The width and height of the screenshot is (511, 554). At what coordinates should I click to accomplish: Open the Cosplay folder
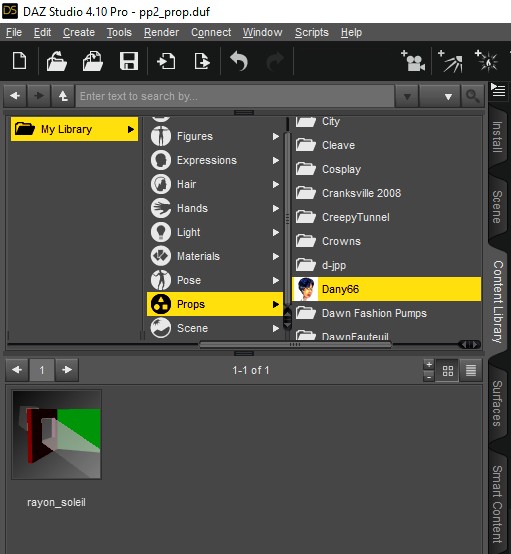pos(387,169)
